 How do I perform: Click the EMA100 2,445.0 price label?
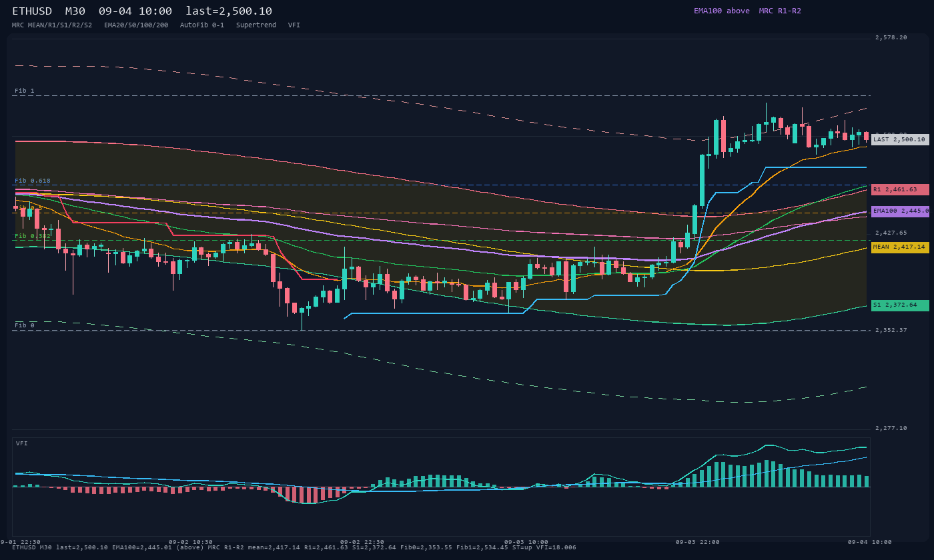click(x=900, y=211)
